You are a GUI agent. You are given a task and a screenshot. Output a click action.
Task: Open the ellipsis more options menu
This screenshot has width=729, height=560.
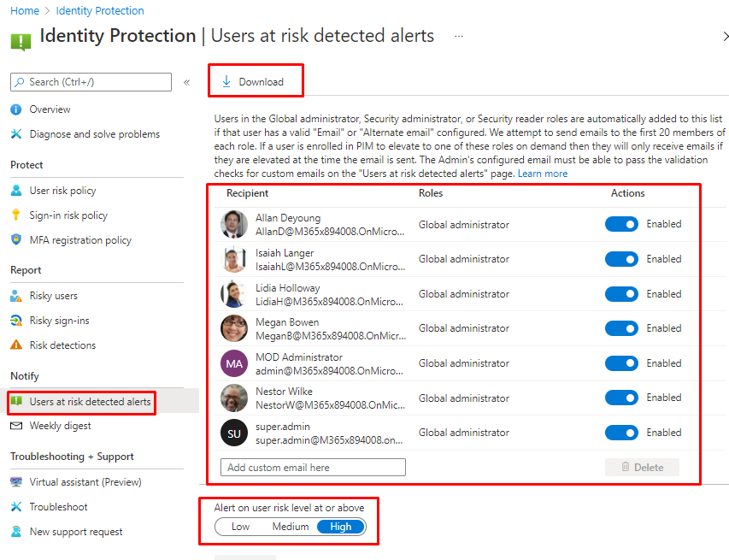coord(459,37)
